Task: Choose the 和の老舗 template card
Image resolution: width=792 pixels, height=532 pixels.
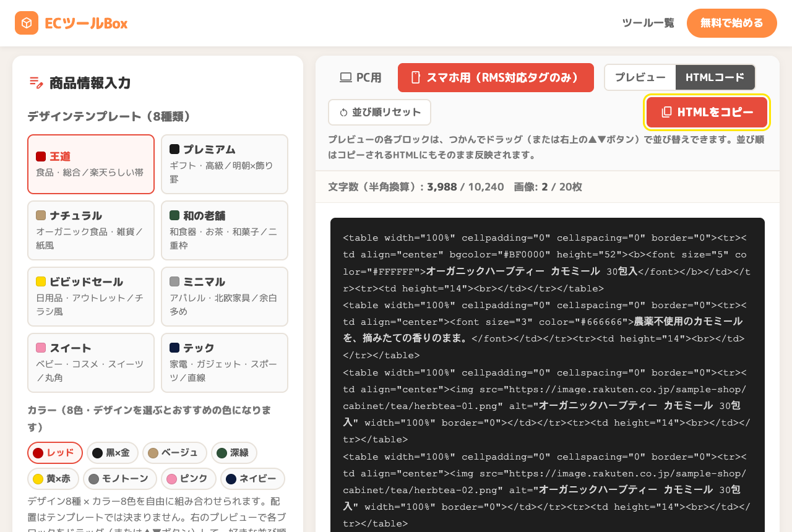Action: [x=225, y=230]
